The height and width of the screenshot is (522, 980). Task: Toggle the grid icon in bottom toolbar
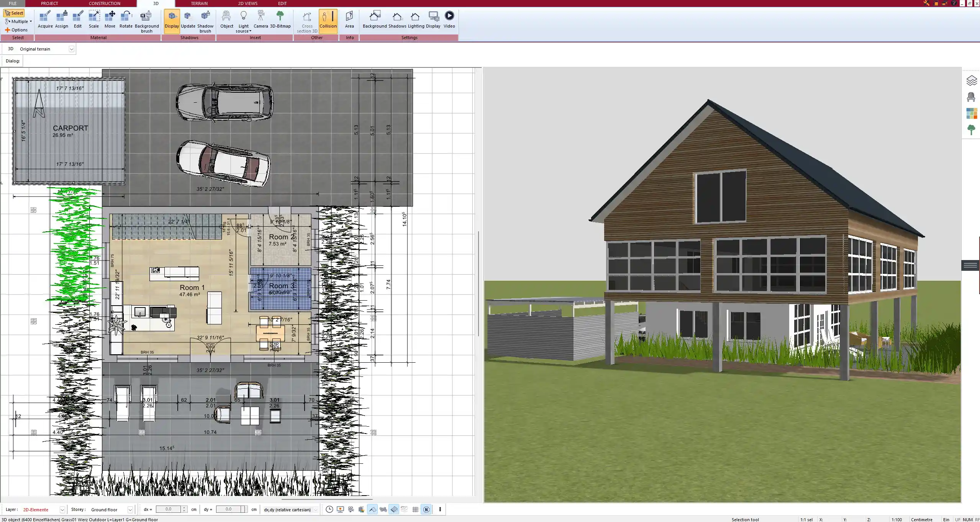[x=415, y=509]
